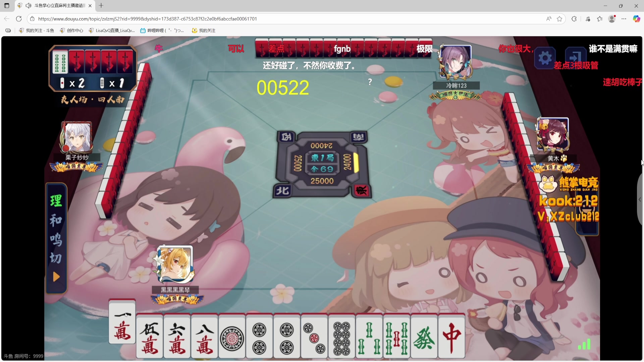Go back to previous page
This screenshot has width=644, height=362.
point(7,19)
